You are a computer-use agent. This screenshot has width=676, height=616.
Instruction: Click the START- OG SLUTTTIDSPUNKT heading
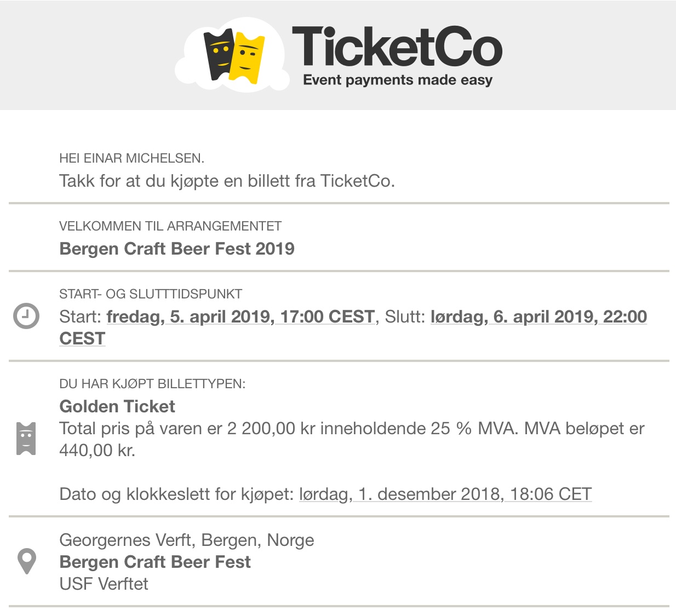coord(151,294)
